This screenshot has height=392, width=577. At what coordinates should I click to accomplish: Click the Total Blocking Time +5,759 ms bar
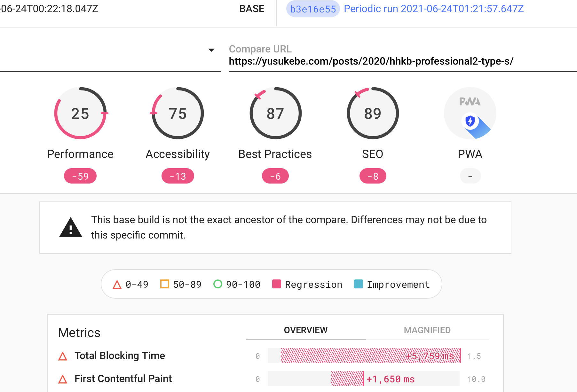pos(370,356)
